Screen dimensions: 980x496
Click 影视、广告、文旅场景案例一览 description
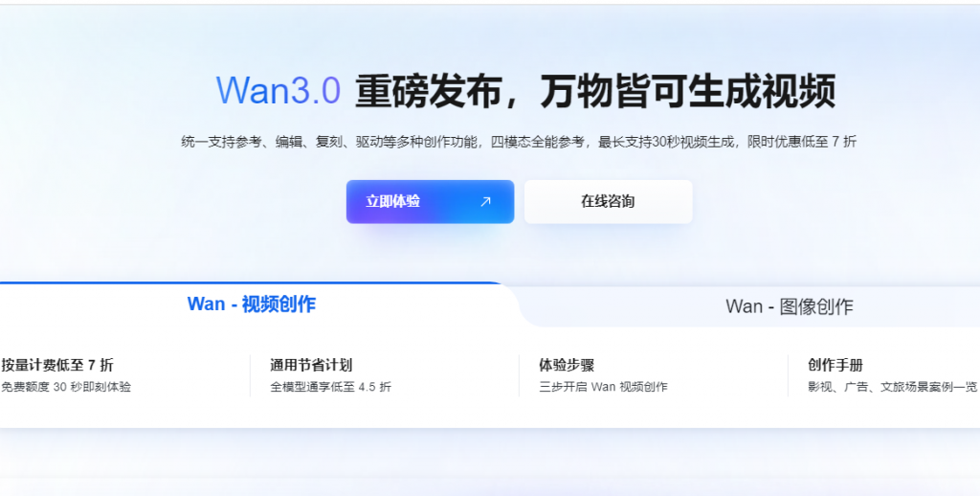pos(892,387)
